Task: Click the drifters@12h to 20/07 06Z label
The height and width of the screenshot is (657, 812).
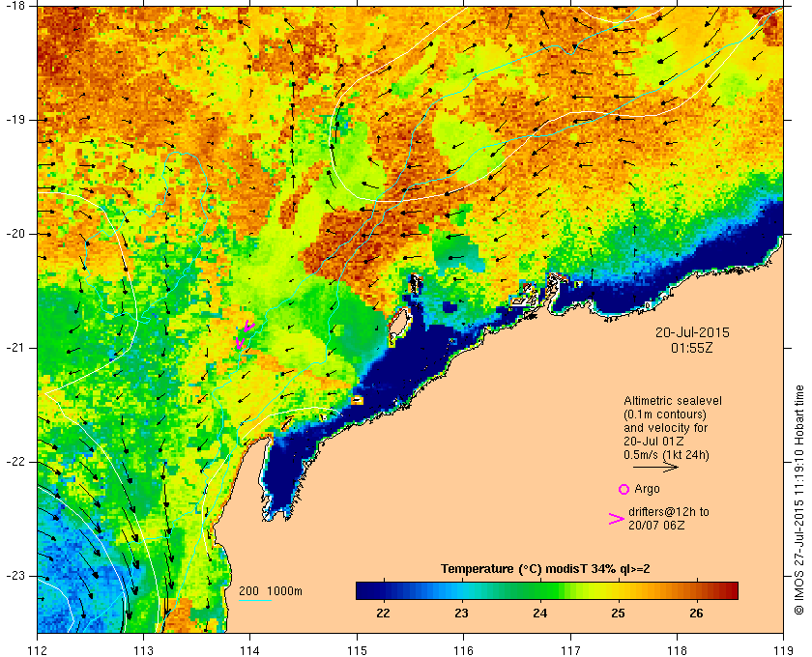Action: pyautogui.click(x=669, y=518)
